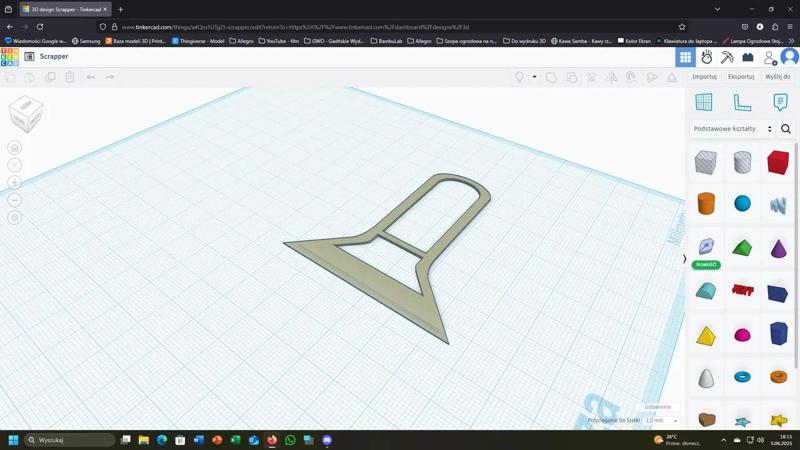
Task: Click the Copy toolbar icon
Action: click(10, 77)
